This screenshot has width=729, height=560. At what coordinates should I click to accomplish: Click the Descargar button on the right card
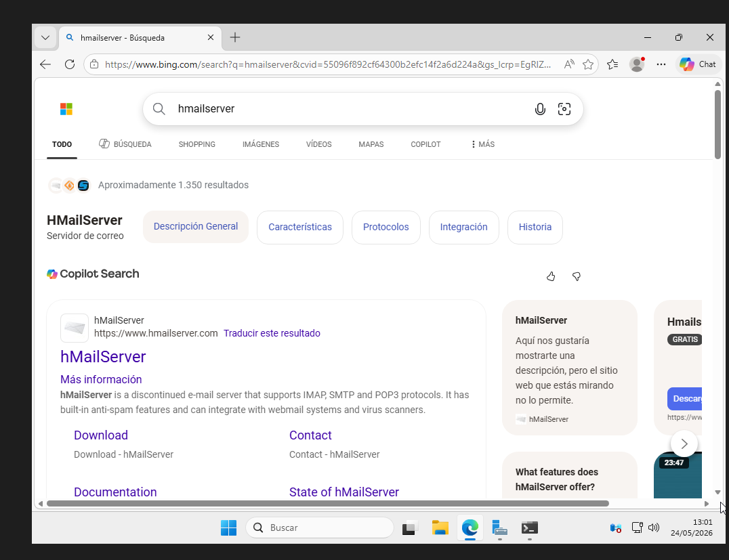685,399
